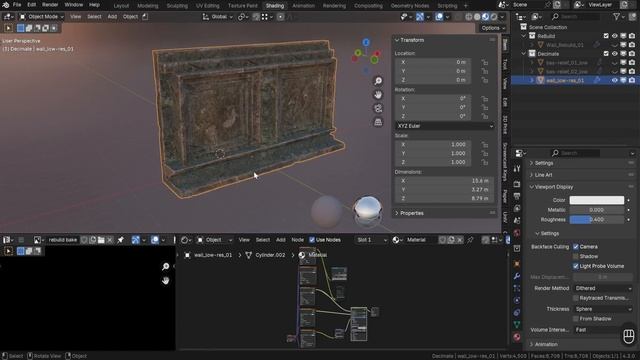The height and width of the screenshot is (360, 640).
Task: Open the node editor Node menu
Action: coord(298,240)
